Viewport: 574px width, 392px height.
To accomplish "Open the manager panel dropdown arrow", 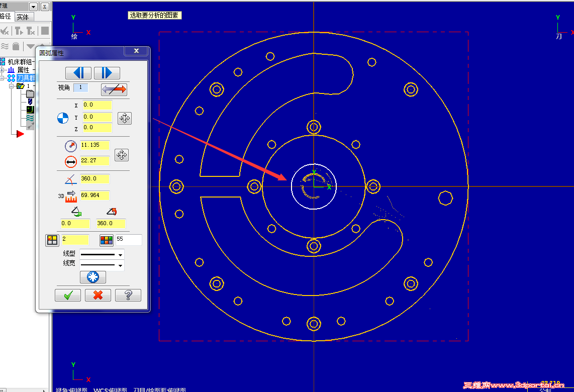I will click(33, 7).
